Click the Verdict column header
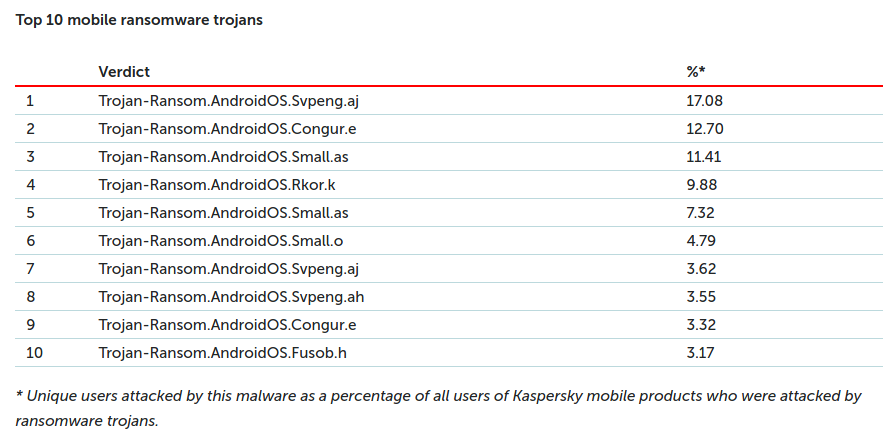This screenshot has width=883, height=439. (x=124, y=72)
